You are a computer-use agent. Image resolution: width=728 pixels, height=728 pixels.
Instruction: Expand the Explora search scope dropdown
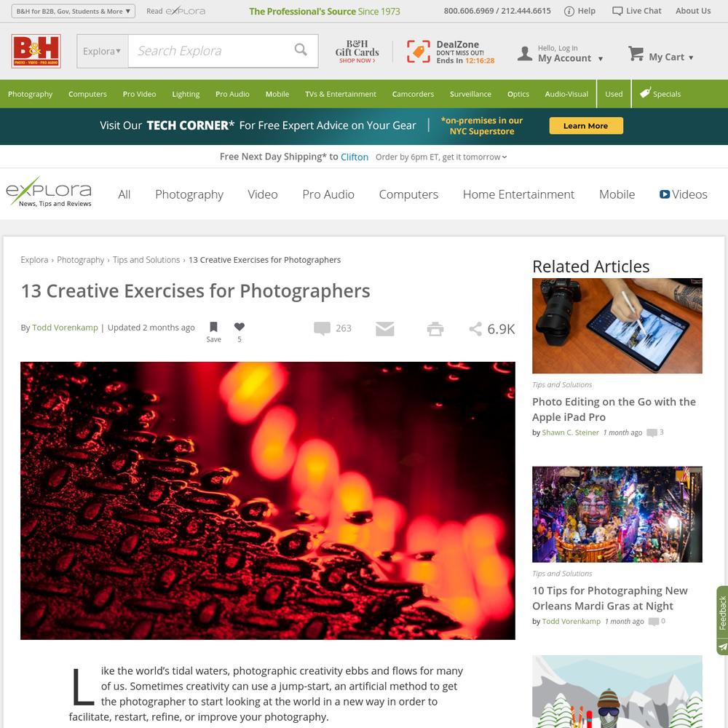click(102, 51)
